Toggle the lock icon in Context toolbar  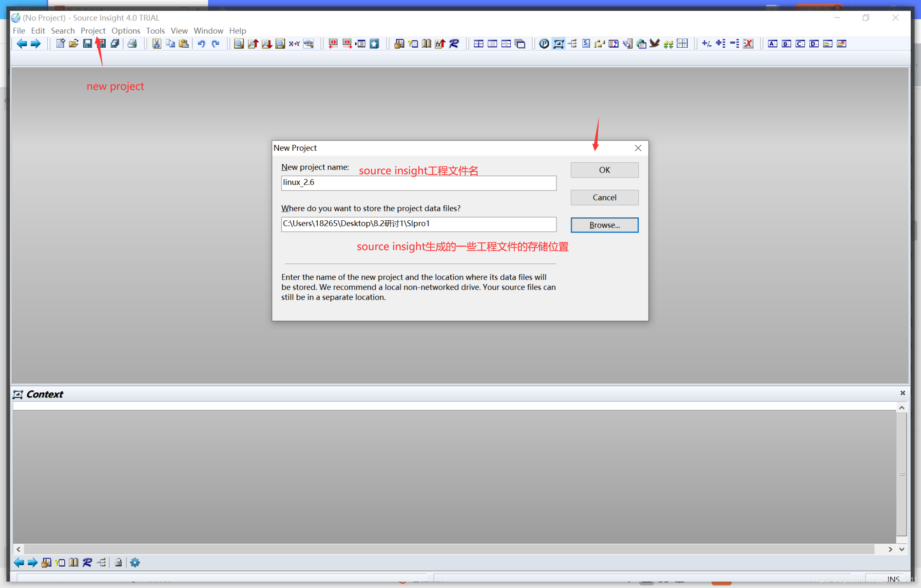point(119,562)
